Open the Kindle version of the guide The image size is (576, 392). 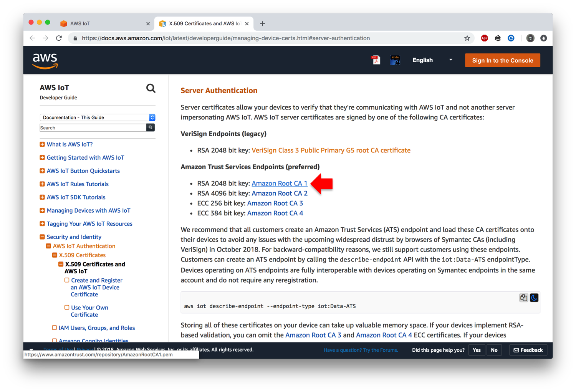395,60
